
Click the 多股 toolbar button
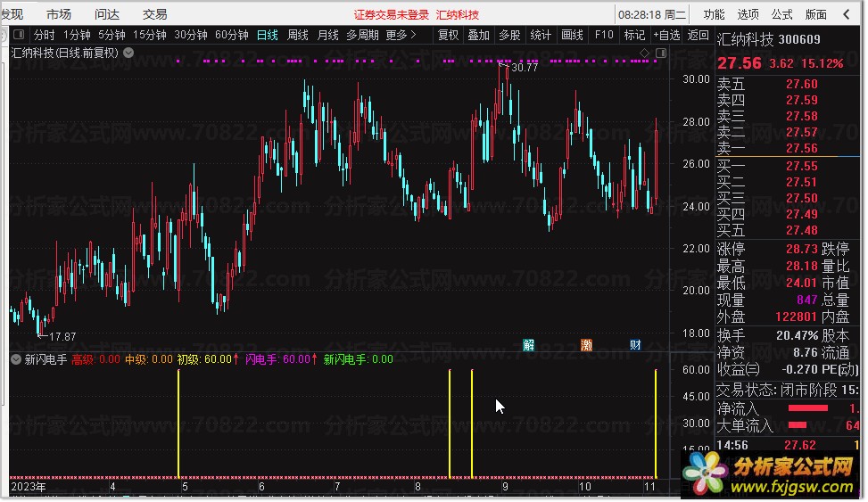pyautogui.click(x=510, y=36)
